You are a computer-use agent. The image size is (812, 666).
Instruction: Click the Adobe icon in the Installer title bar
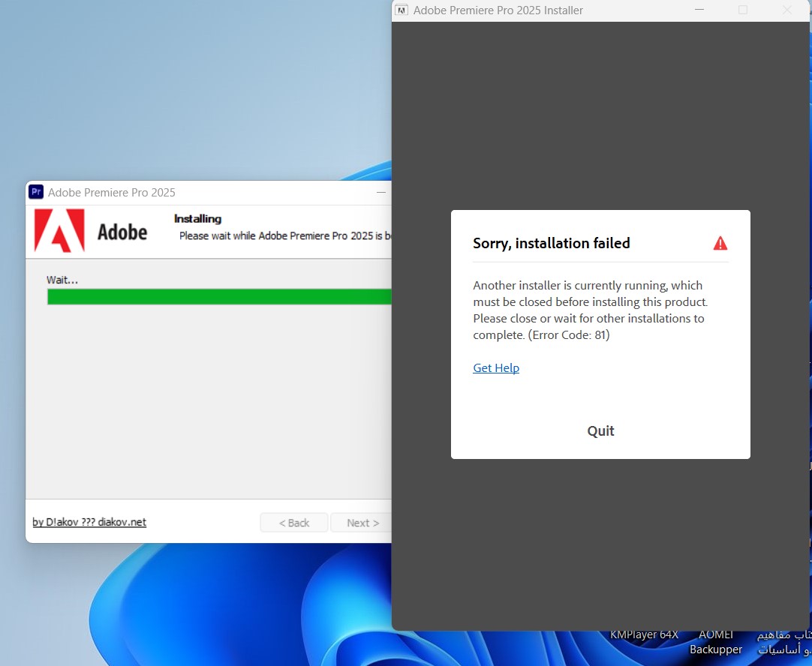(x=401, y=10)
